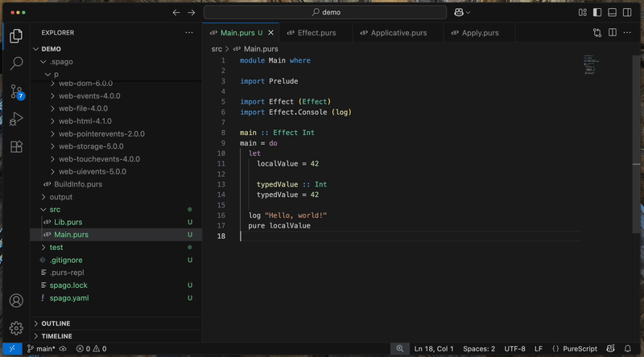
Task: Open the Run and Debug view
Action: (x=16, y=119)
